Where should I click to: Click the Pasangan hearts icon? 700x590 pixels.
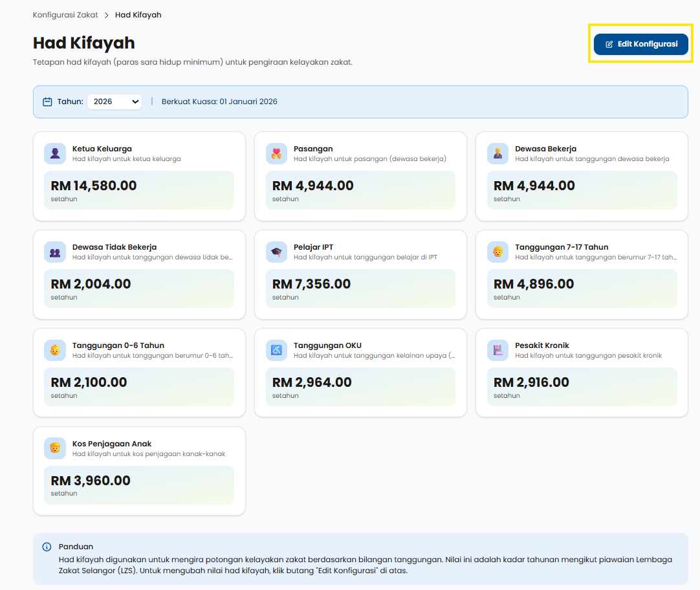point(276,153)
